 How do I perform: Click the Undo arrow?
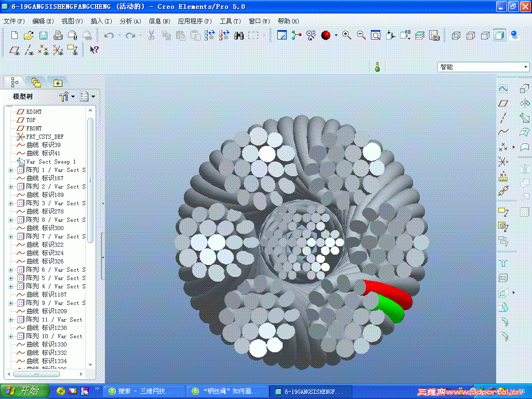[x=109, y=35]
